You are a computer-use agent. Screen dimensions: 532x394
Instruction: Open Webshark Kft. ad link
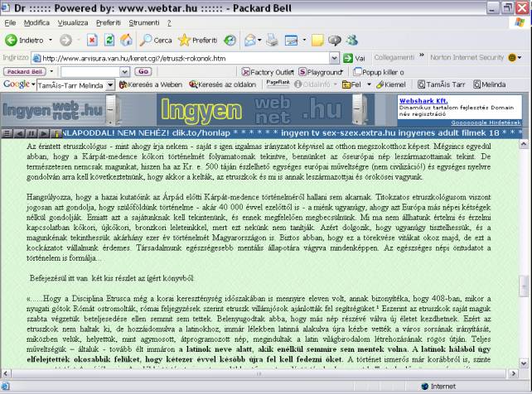point(423,101)
